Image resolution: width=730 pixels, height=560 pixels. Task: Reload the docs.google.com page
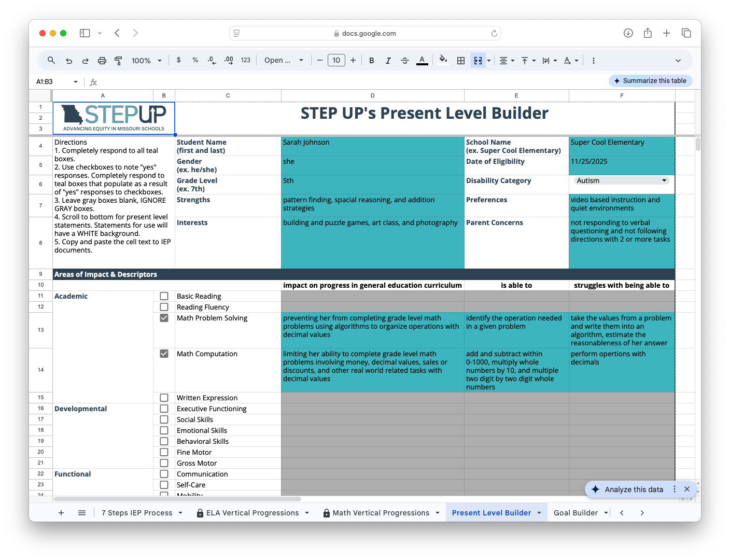pyautogui.click(x=494, y=33)
